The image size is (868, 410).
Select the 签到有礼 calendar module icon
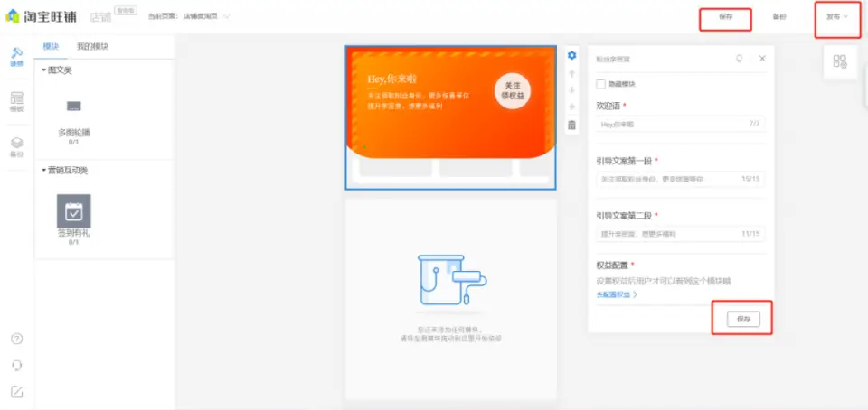pos(74,210)
